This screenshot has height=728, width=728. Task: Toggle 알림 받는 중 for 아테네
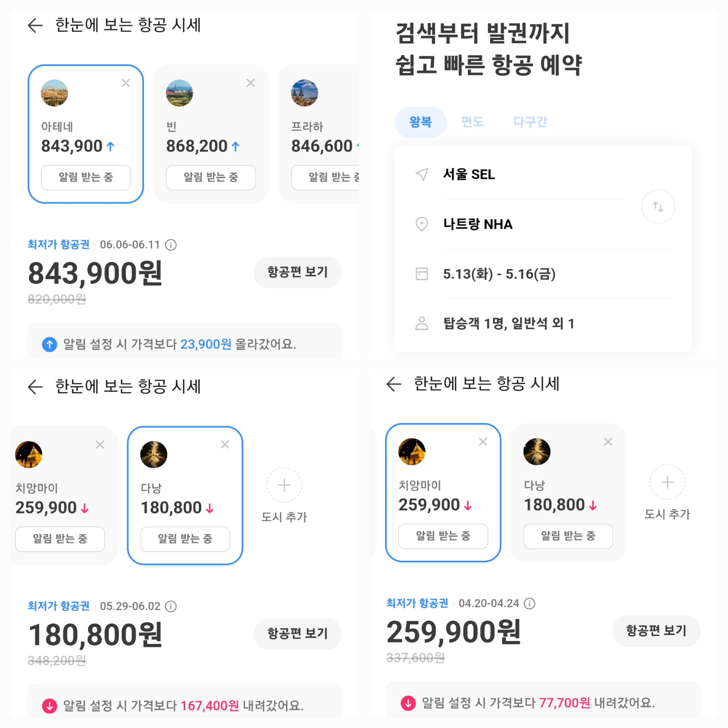pos(86,178)
